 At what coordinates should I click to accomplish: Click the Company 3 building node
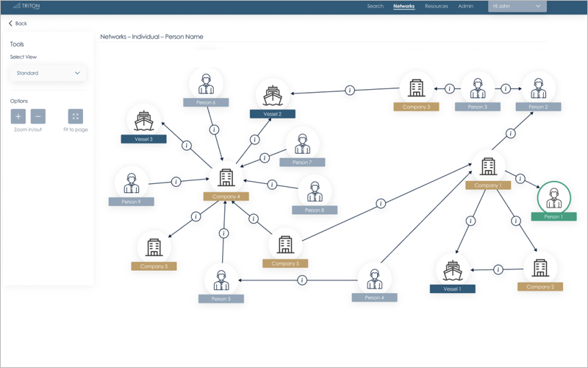pos(416,88)
